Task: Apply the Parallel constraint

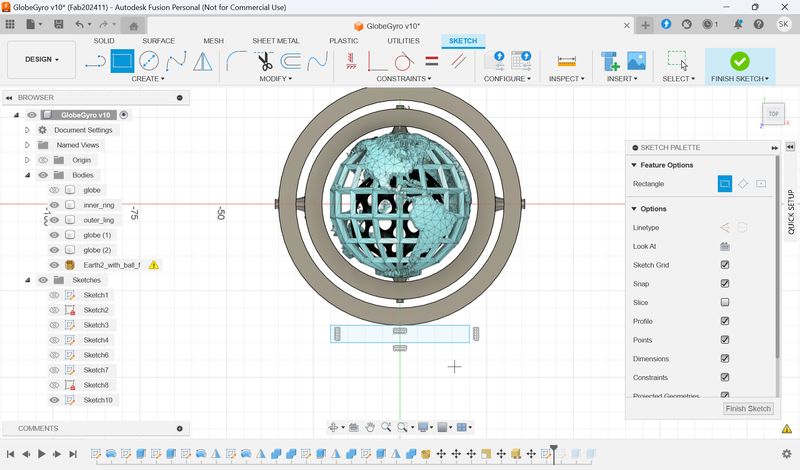Action: [458, 61]
